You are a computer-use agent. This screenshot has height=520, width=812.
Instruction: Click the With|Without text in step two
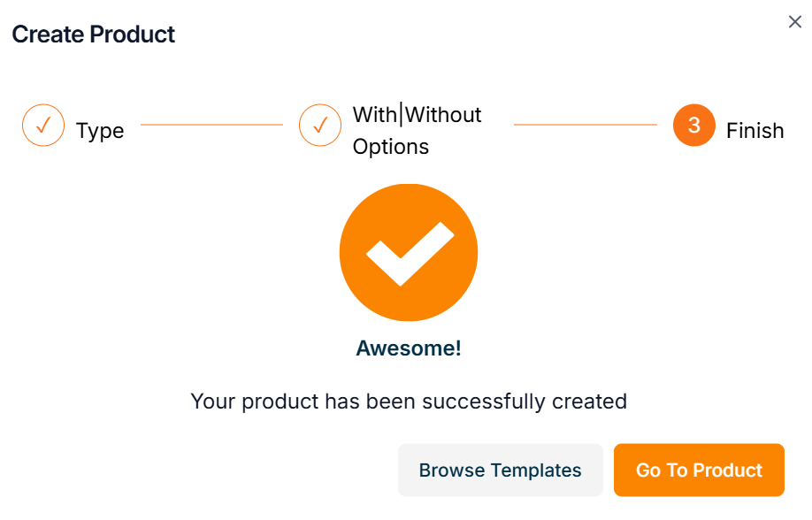(417, 115)
